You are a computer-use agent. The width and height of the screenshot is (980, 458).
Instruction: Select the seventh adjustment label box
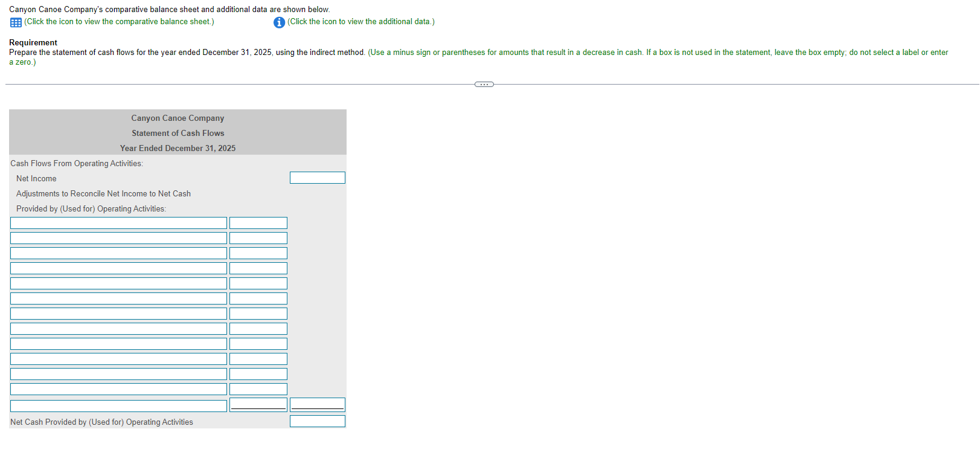point(118,314)
